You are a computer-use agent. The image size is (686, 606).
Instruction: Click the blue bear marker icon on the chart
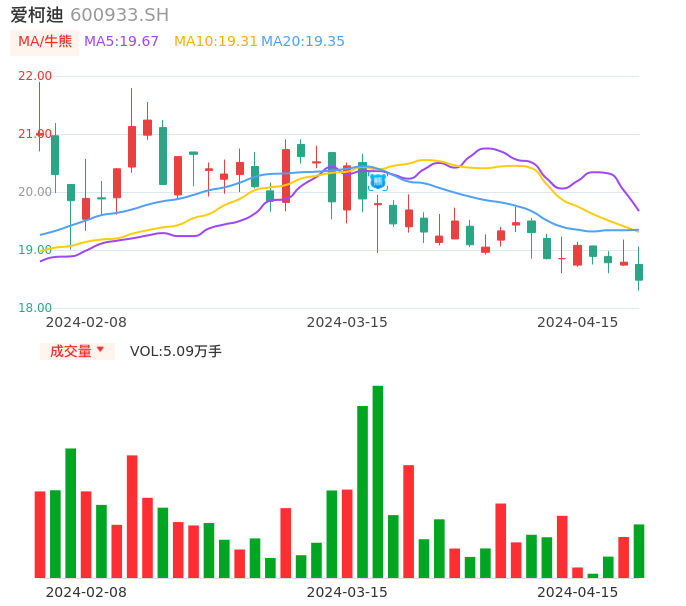pyautogui.click(x=378, y=181)
